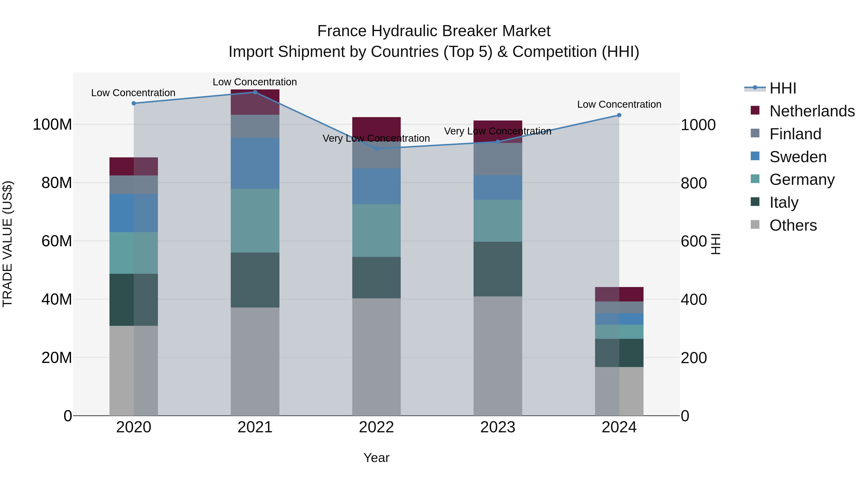The width and height of the screenshot is (868, 488).
Task: Click the Very Low Concentration label for 2022
Action: point(376,138)
